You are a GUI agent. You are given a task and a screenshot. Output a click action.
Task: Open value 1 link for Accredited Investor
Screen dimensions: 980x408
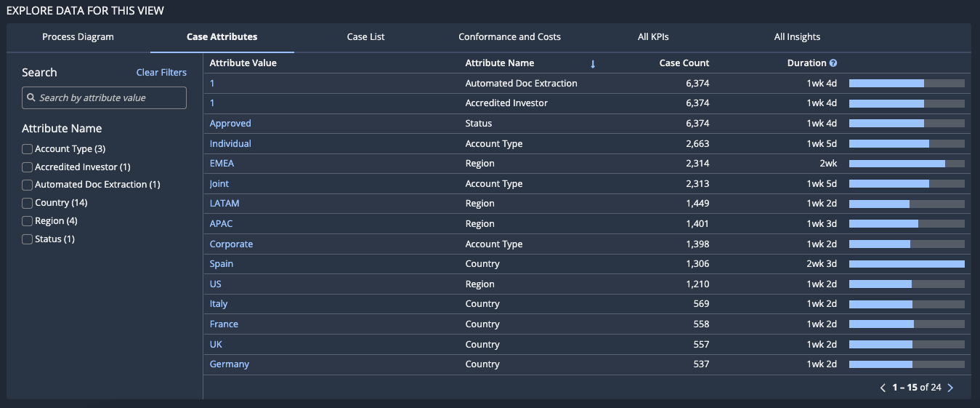click(212, 103)
